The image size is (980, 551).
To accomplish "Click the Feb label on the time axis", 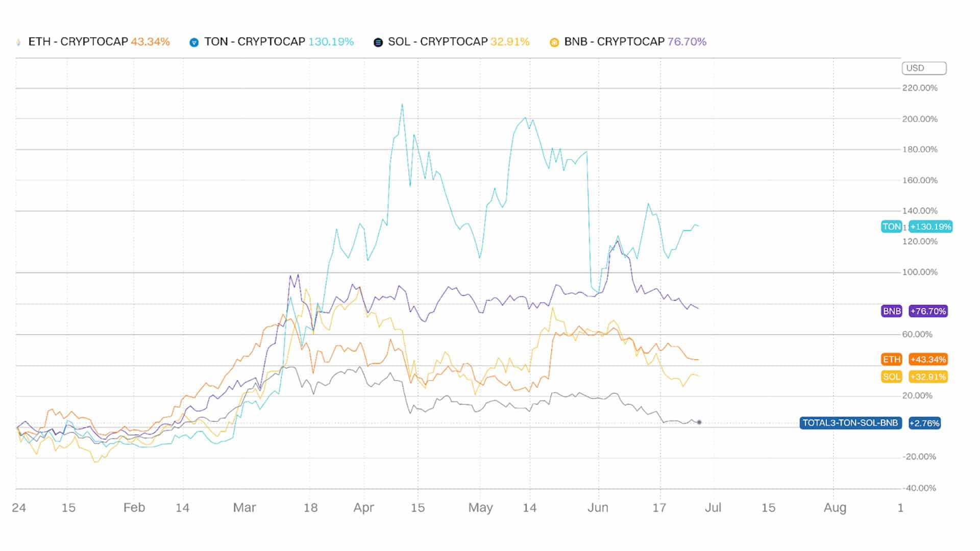I will 134,508.
